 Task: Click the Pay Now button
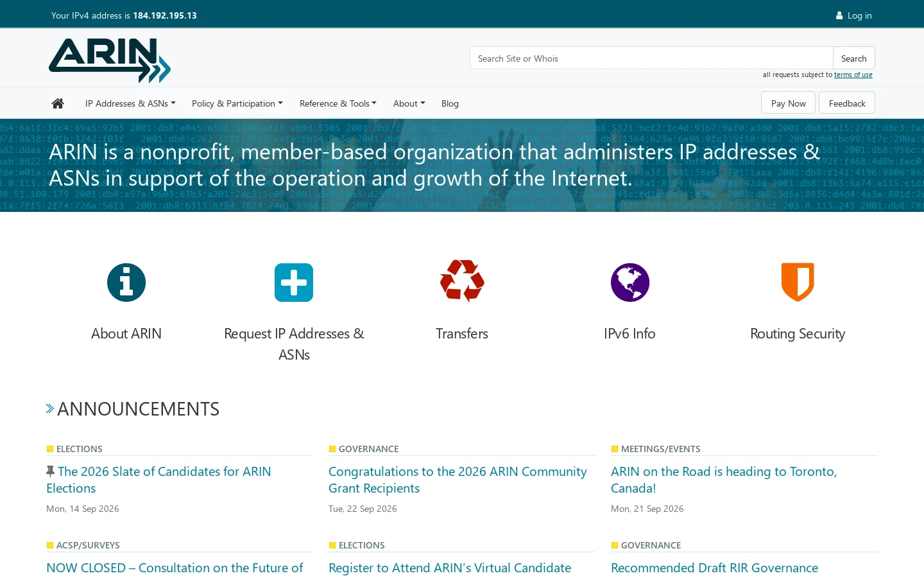pyautogui.click(x=789, y=103)
